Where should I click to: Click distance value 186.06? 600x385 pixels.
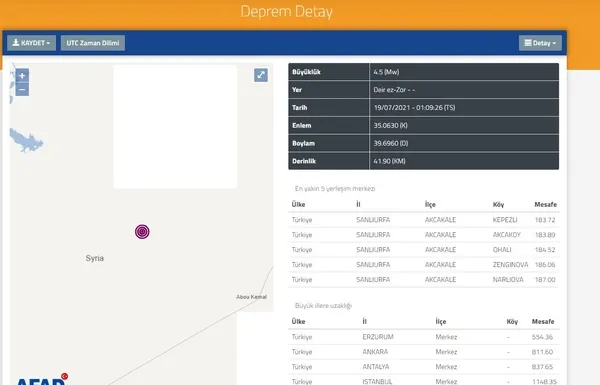tap(545, 265)
